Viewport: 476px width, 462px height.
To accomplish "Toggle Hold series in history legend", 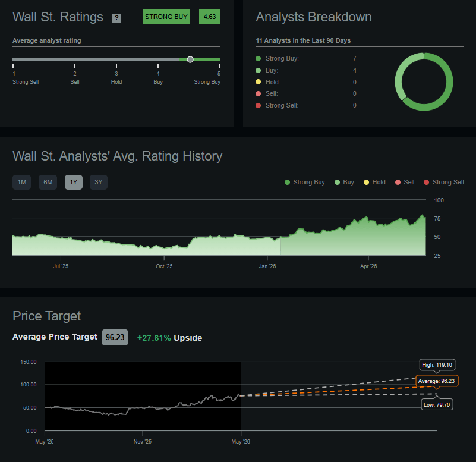I will 374,183.
